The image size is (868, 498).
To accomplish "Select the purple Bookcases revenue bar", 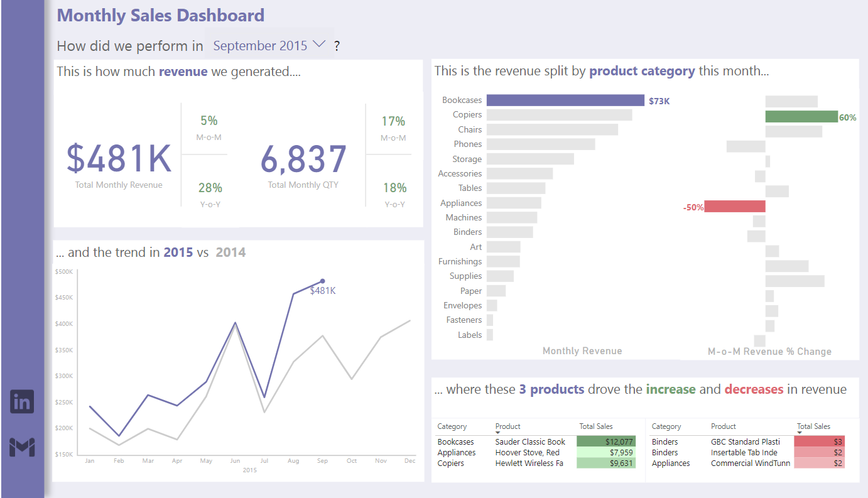I will [565, 100].
